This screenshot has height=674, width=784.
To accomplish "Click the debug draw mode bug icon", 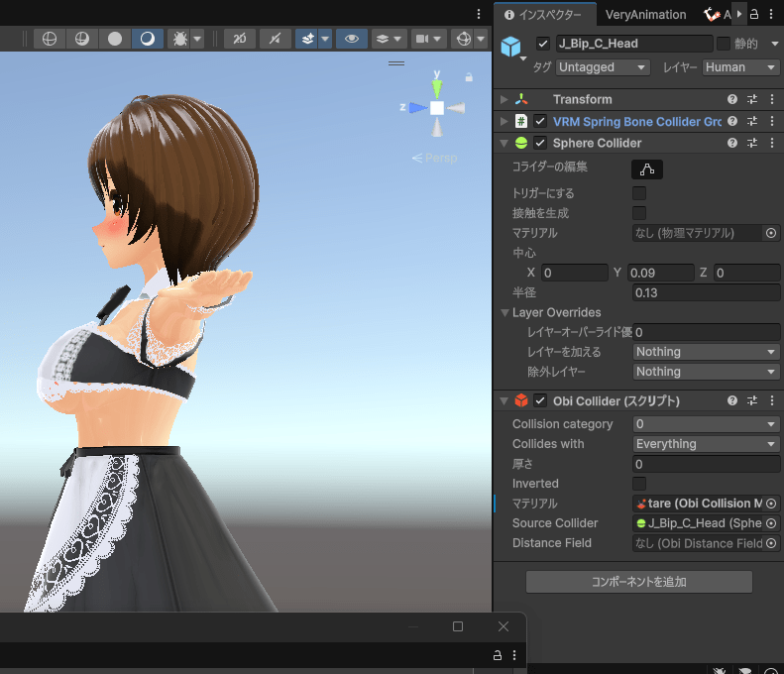I will click(180, 39).
